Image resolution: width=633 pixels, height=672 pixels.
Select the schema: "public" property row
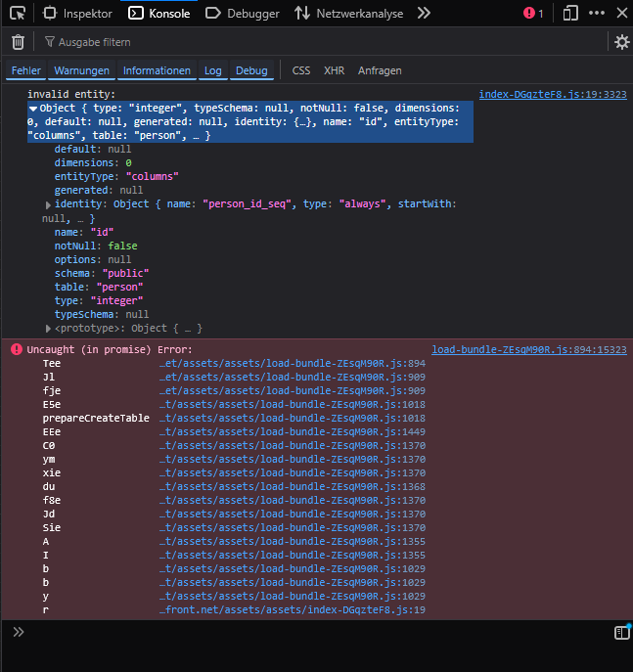[x=102, y=274]
